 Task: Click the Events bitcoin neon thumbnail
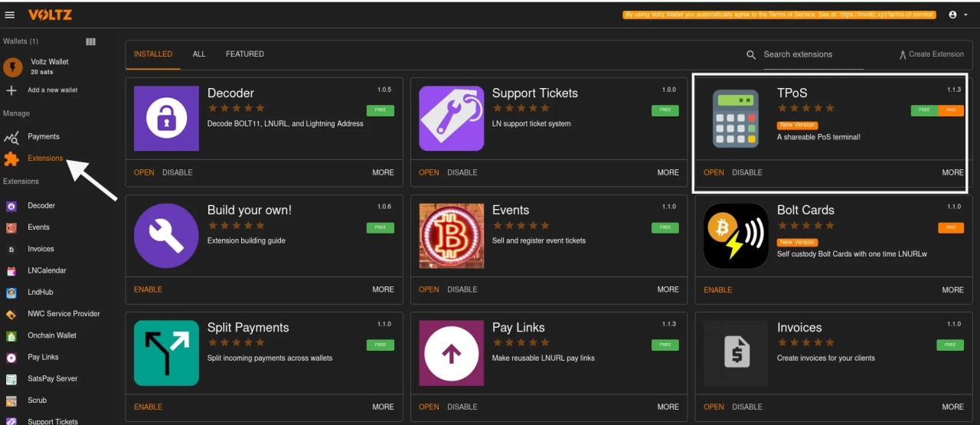451,235
